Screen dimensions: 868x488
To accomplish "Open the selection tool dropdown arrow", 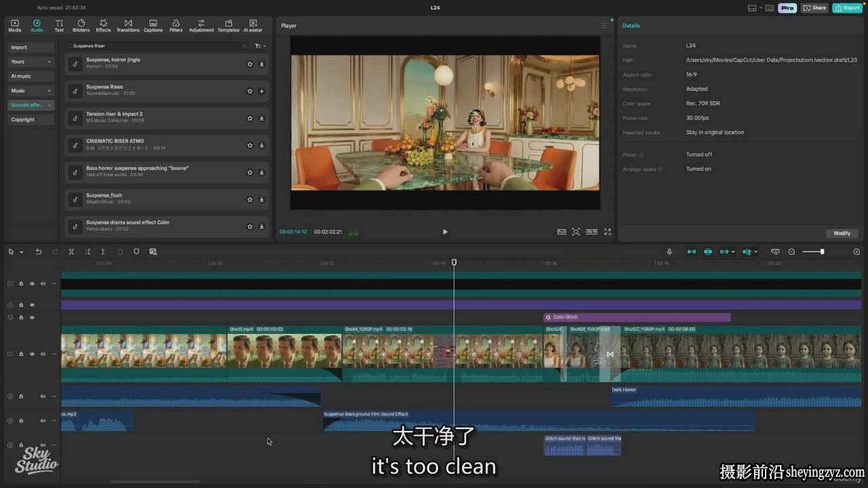I will (x=22, y=252).
